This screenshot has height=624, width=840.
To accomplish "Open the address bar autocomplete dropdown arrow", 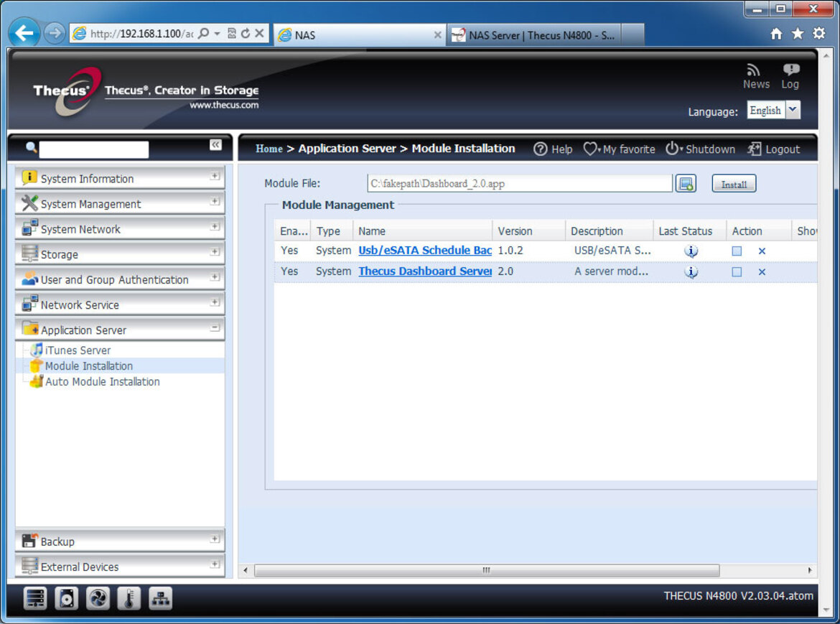I will (218, 33).
